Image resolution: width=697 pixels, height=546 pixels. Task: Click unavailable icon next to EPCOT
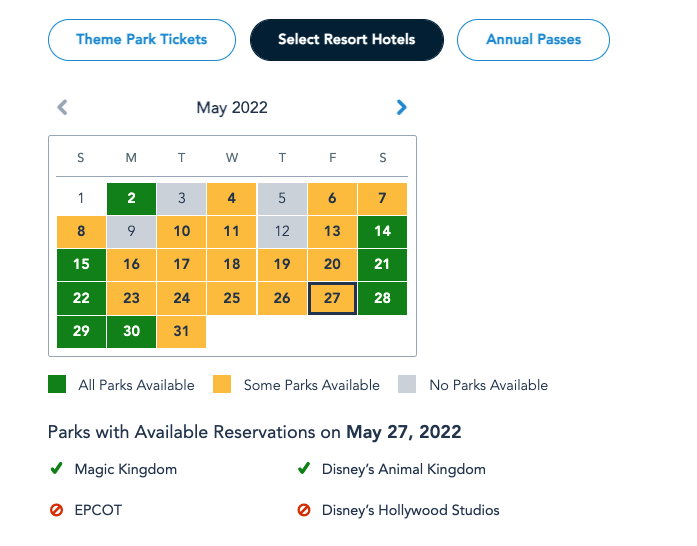(x=56, y=510)
